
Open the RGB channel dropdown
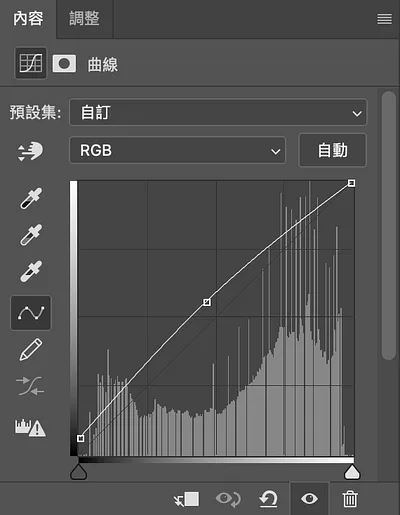(177, 150)
